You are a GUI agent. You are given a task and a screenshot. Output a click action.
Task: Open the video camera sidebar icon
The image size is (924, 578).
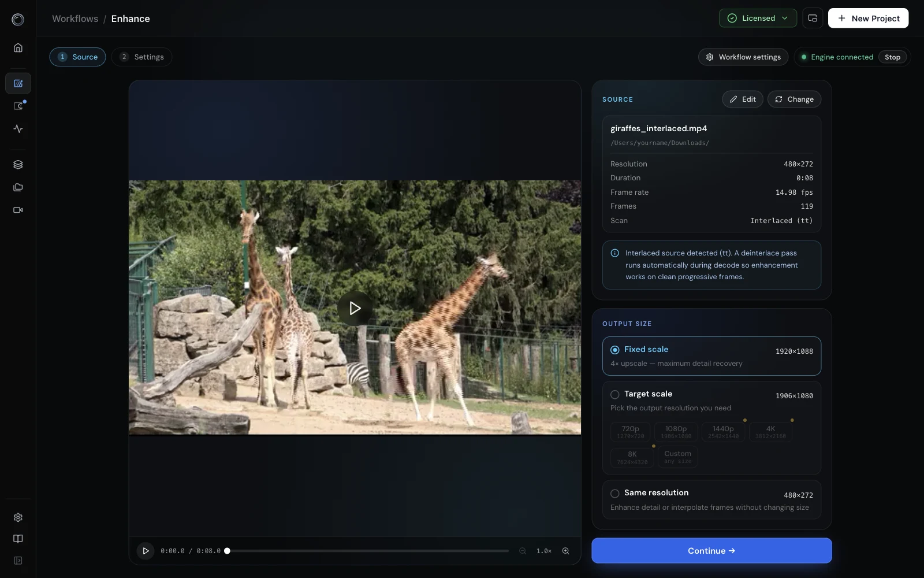tap(18, 210)
